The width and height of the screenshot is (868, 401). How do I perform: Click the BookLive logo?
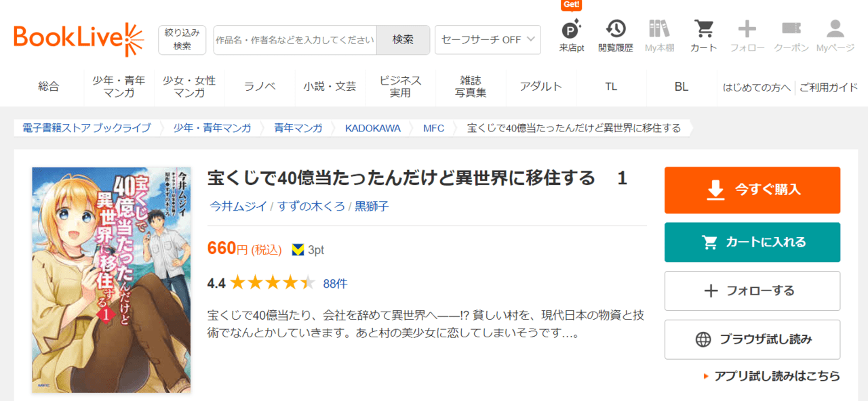(x=79, y=39)
